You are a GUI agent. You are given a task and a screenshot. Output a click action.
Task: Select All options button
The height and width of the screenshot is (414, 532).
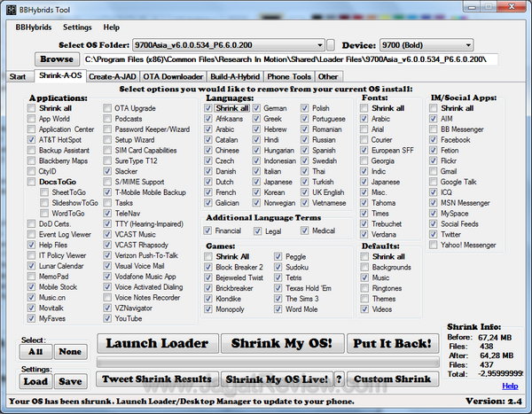point(36,352)
